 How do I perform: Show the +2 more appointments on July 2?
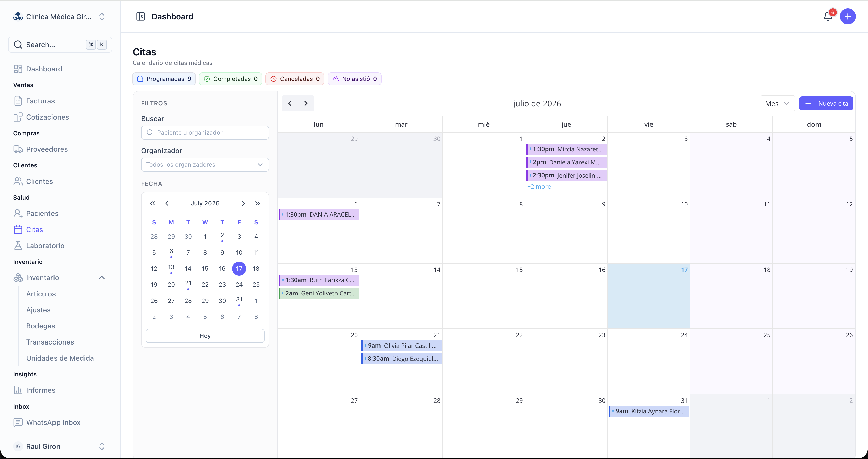pyautogui.click(x=539, y=187)
